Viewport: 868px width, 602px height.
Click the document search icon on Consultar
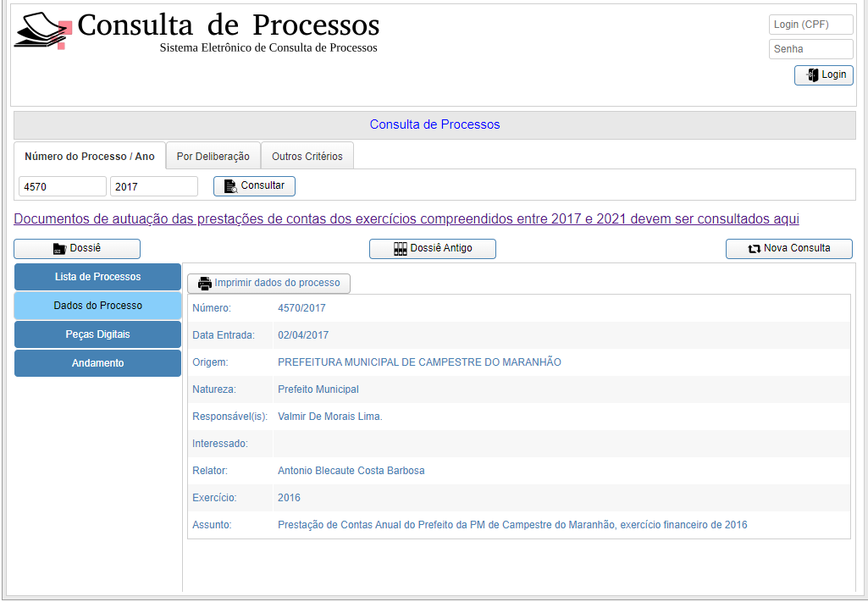pyautogui.click(x=230, y=186)
